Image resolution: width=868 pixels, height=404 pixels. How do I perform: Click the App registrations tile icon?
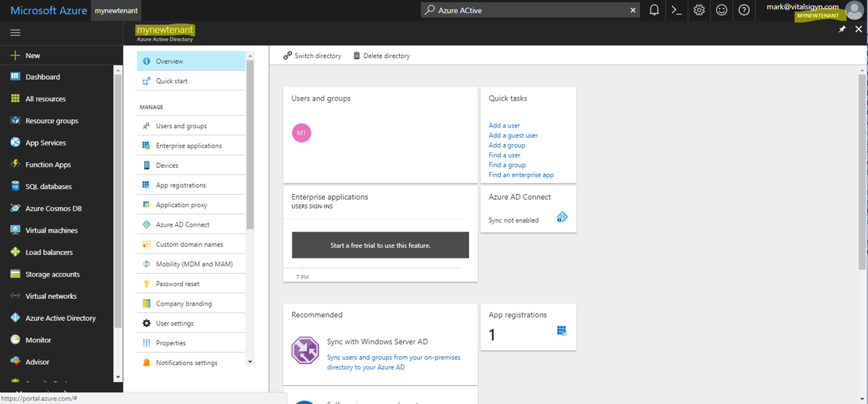[562, 331]
